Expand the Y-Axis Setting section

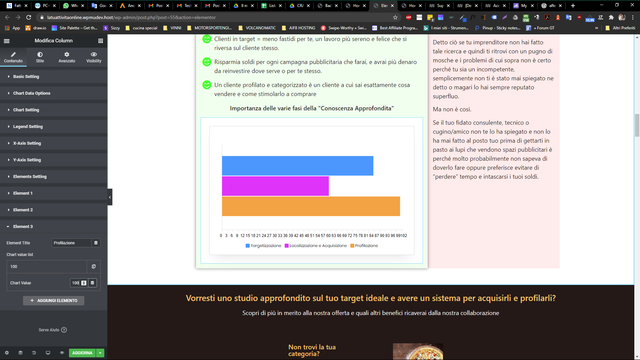coord(53,160)
